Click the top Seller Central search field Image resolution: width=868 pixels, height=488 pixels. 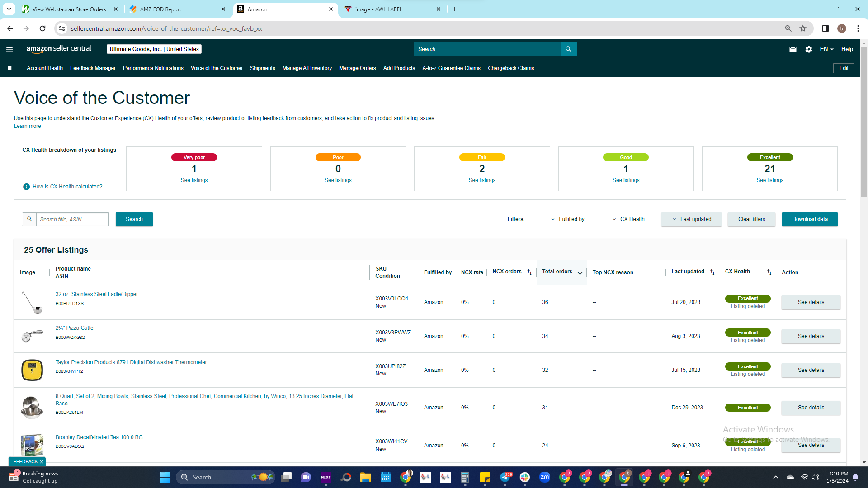point(487,49)
